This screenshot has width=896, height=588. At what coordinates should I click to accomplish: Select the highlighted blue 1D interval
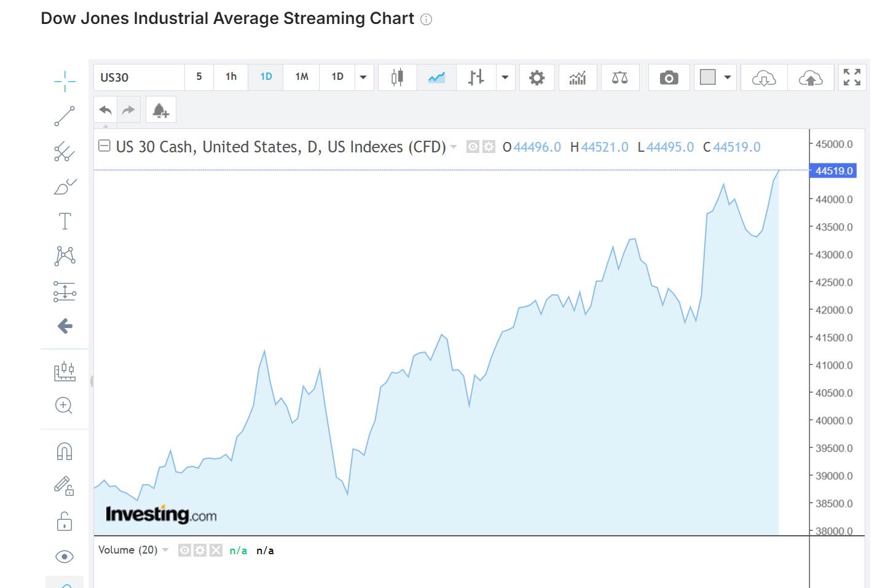click(x=266, y=77)
